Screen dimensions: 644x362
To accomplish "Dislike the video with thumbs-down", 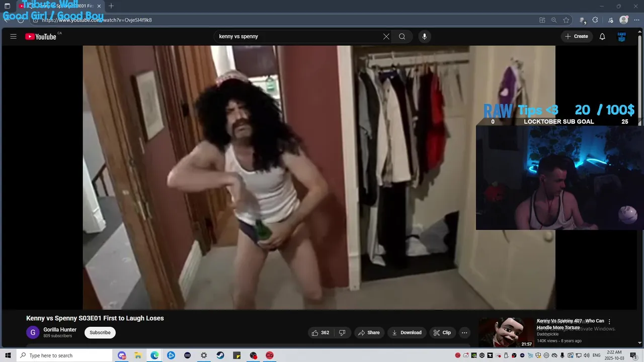I will tap(342, 332).
